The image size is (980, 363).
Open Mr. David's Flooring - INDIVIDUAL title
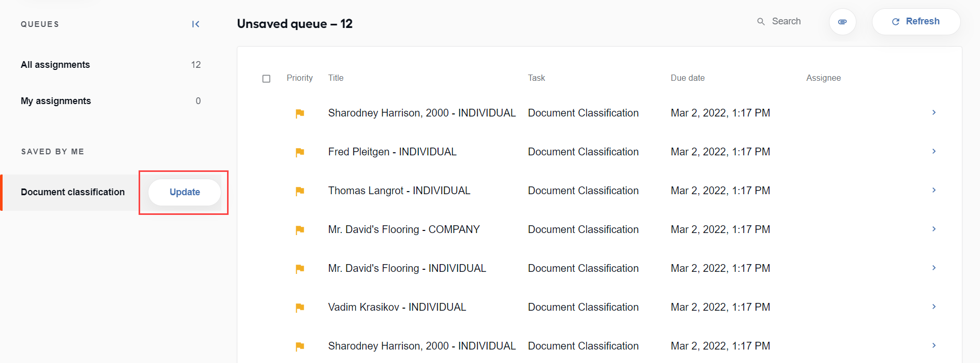[407, 268]
